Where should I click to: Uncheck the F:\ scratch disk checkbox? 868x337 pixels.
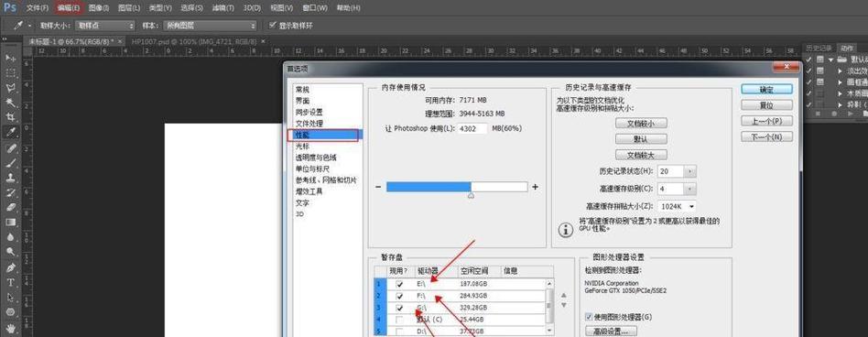[400, 296]
